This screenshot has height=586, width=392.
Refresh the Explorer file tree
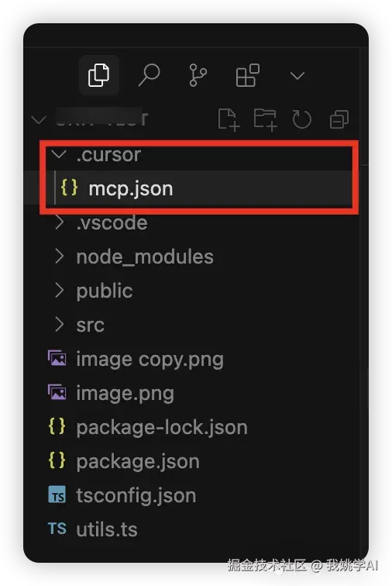pos(301,119)
